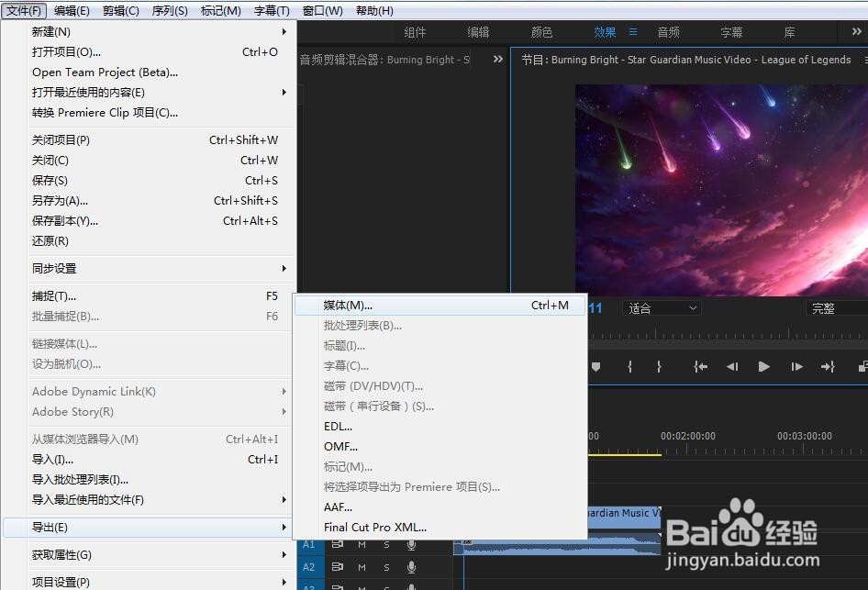Mute audio track A1
This screenshot has width=868, height=590.
pyautogui.click(x=362, y=545)
